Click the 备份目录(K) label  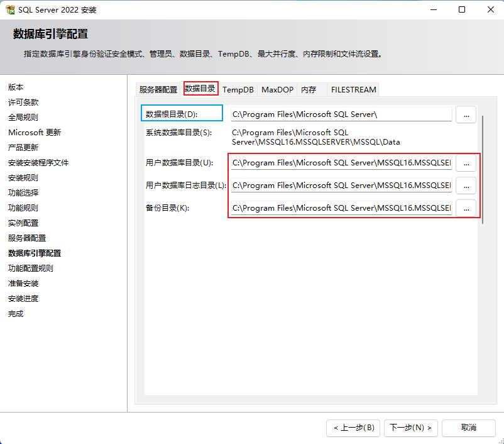point(167,208)
